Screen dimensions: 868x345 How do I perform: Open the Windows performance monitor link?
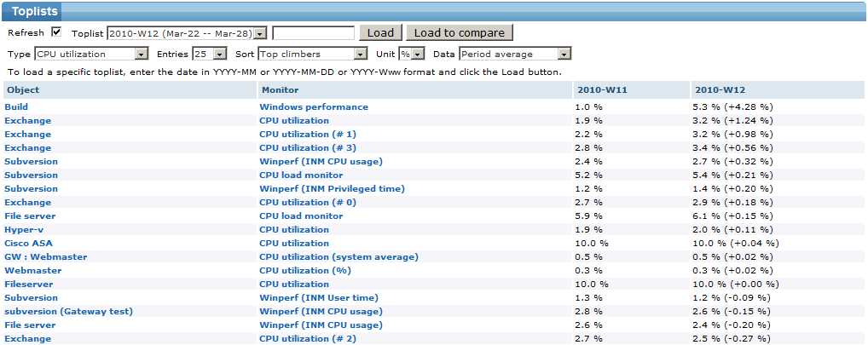point(313,106)
